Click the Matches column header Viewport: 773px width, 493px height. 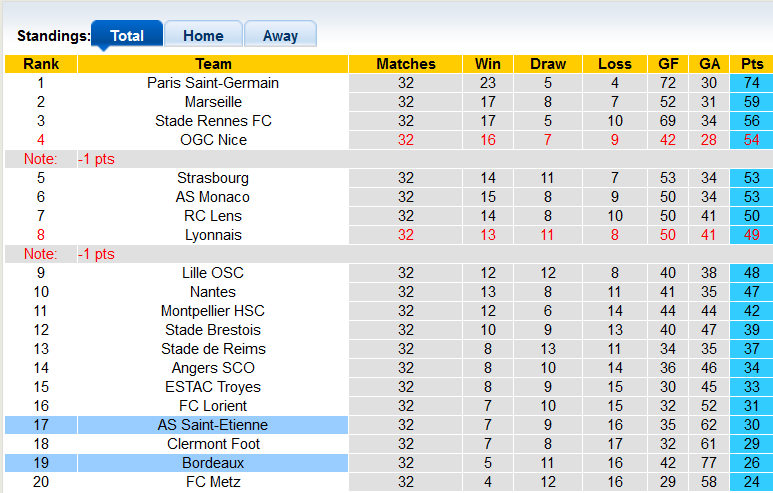[405, 64]
